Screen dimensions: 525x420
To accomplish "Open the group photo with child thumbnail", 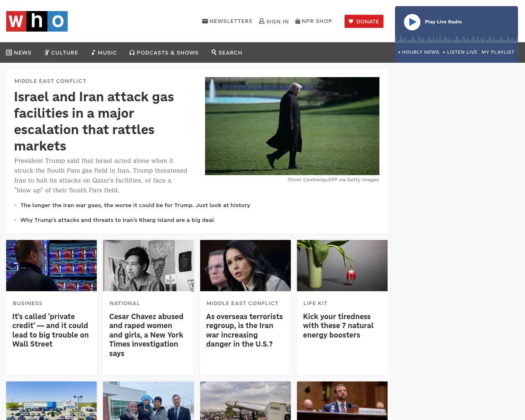I will coord(148,401).
